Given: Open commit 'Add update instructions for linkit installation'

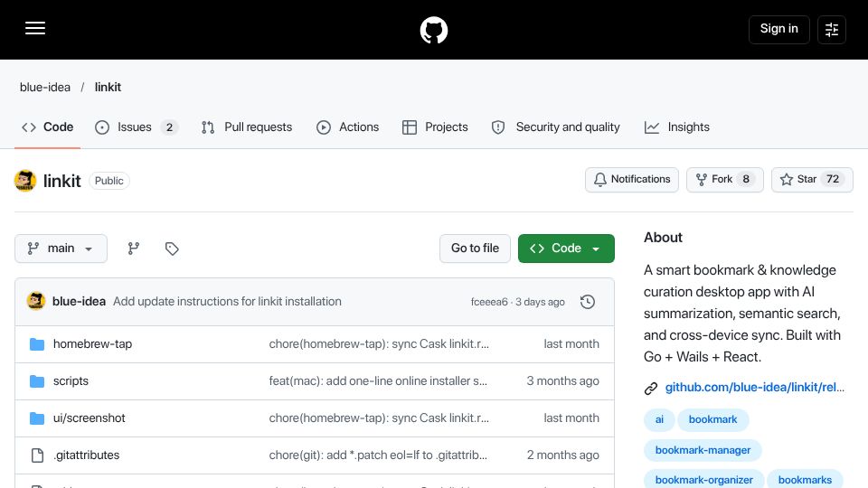Looking at the screenshot, I should (x=227, y=302).
